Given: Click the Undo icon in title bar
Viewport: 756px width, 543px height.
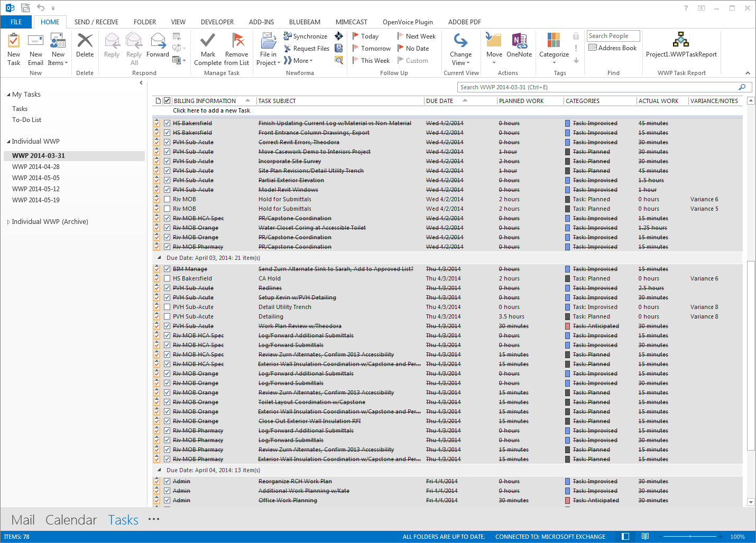Looking at the screenshot, I should click(41, 7).
